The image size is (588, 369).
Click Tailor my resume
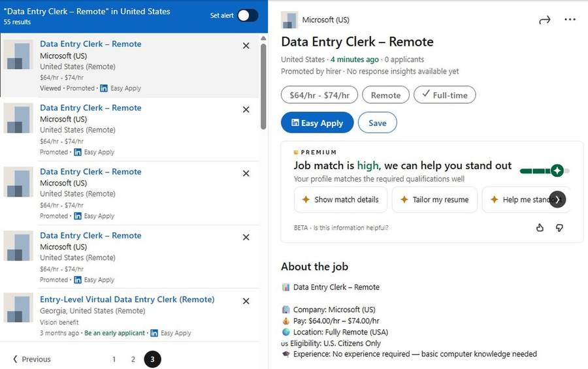434,199
